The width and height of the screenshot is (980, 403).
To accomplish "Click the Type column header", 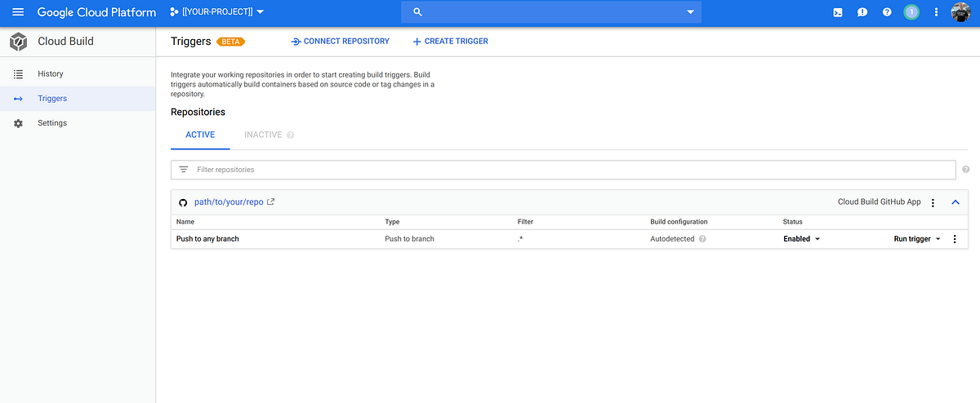I will tap(393, 222).
